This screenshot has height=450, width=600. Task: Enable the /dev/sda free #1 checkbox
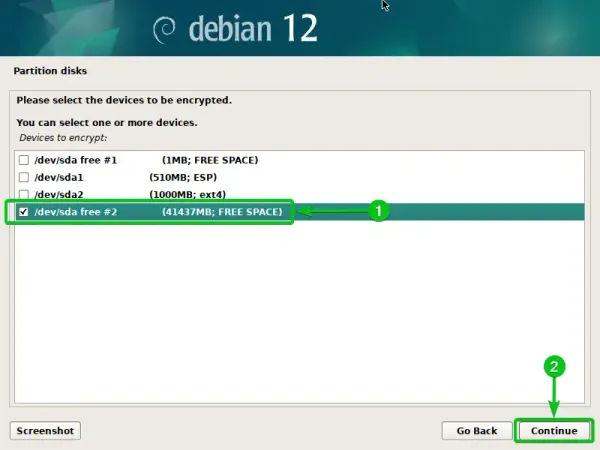[x=23, y=160]
